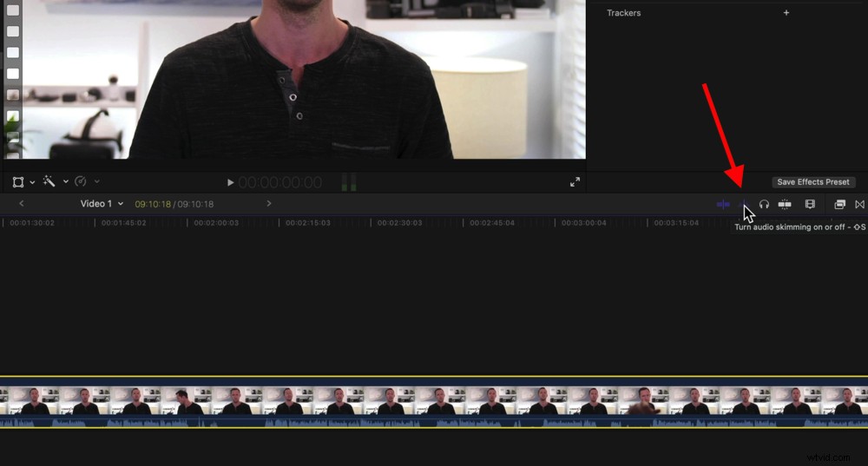This screenshot has width=868, height=466.
Task: Click the 00:02:30:03 ruler mark
Action: (x=399, y=222)
